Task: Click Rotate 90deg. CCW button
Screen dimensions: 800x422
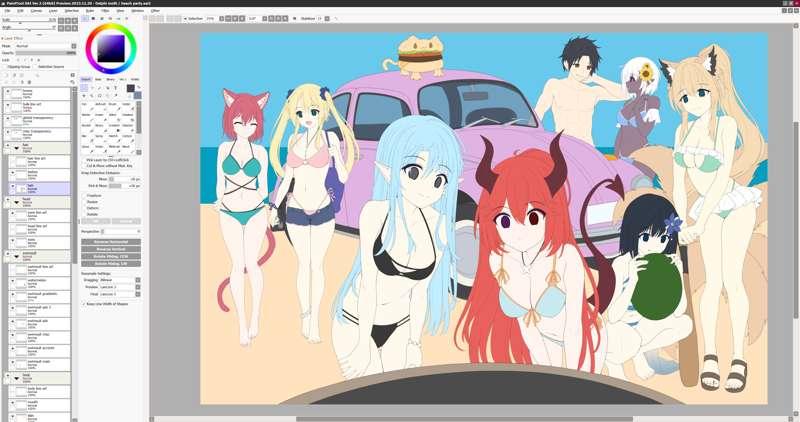Action: tap(111, 256)
